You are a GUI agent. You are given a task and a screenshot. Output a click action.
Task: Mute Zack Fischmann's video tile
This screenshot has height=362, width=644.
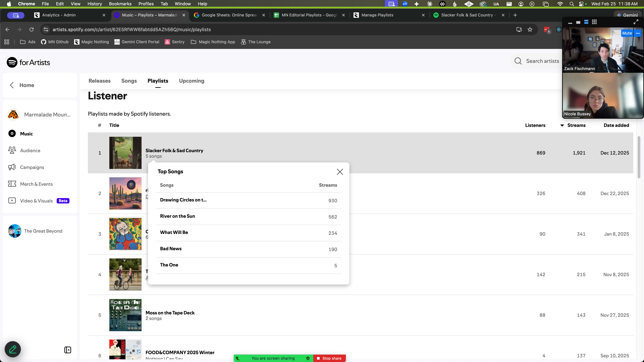[627, 33]
